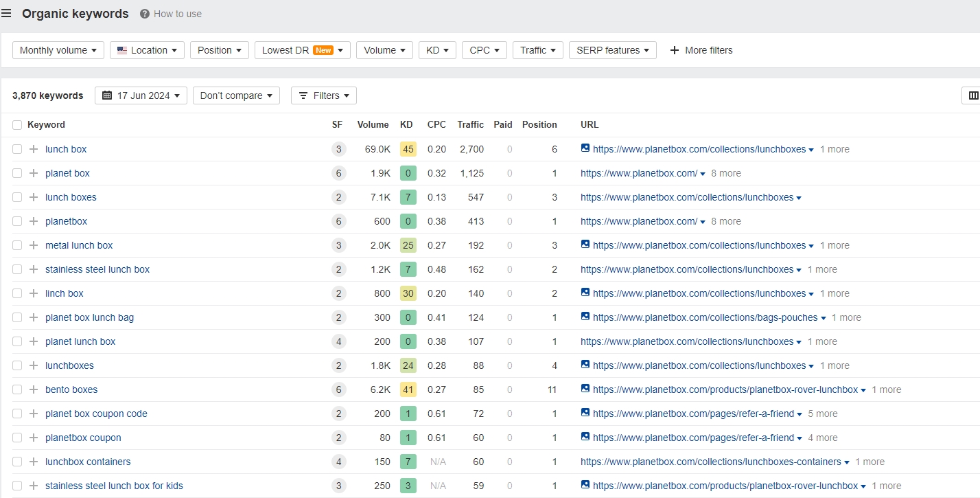Toggle the select-all checkbox in Keyword header
The image size is (980, 498).
(17, 125)
